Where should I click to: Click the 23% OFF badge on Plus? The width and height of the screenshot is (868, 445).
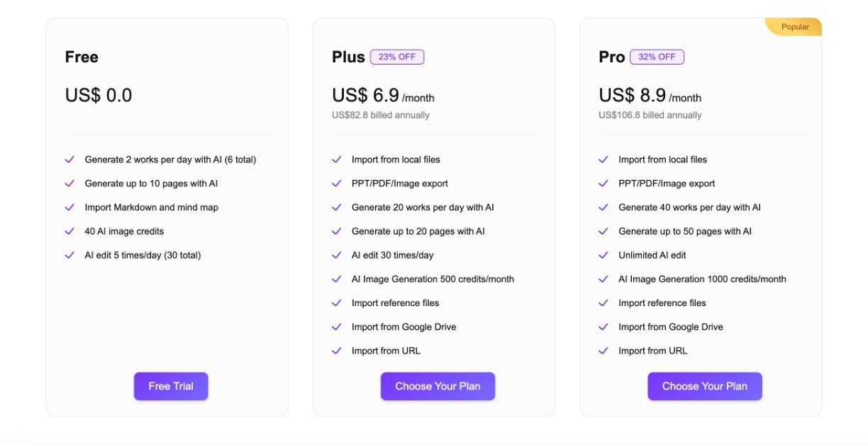[x=397, y=57]
